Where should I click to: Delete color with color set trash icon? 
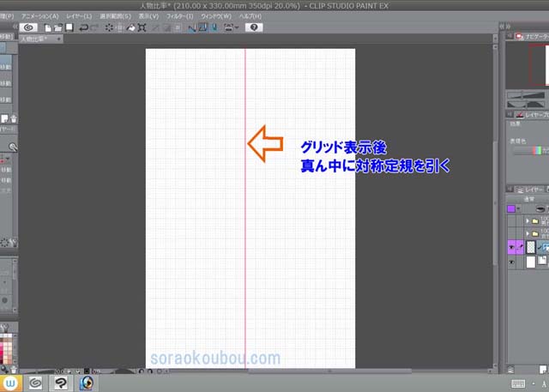pos(14,369)
